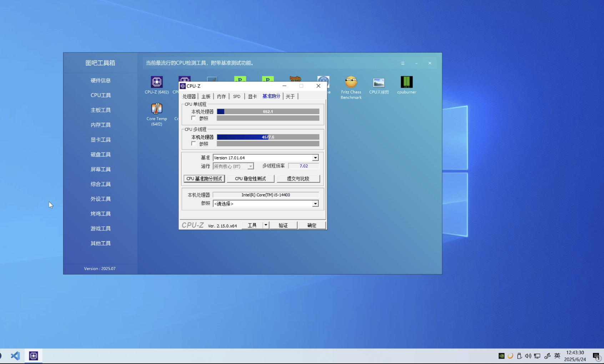
Task: Enable the 参照 checkbox under CPU 单线程
Action: pos(193,118)
